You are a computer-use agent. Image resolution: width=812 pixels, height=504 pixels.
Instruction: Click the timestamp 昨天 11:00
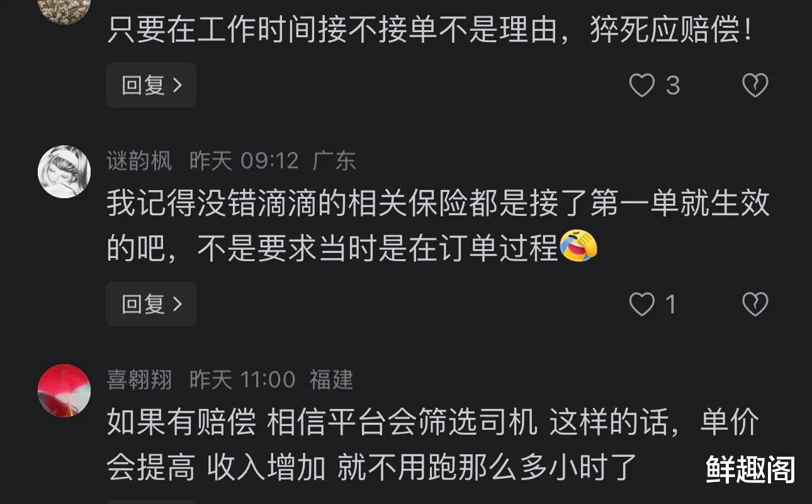tap(242, 380)
